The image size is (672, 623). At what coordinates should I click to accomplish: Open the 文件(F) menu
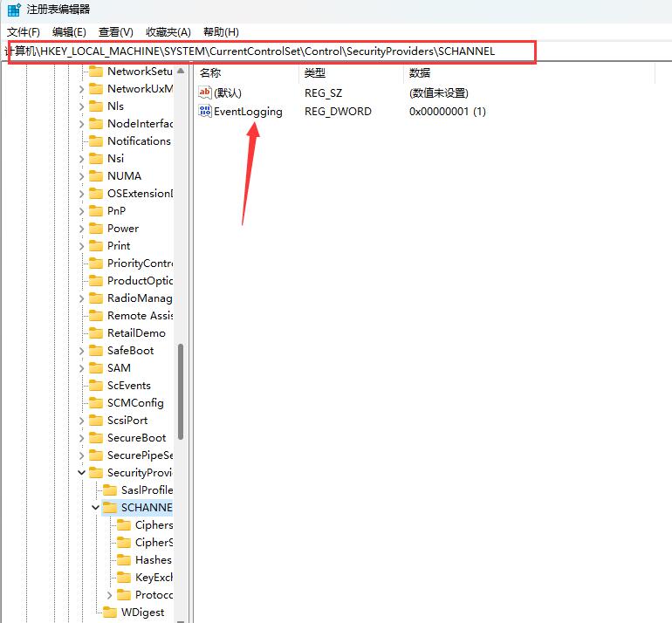pyautogui.click(x=24, y=32)
